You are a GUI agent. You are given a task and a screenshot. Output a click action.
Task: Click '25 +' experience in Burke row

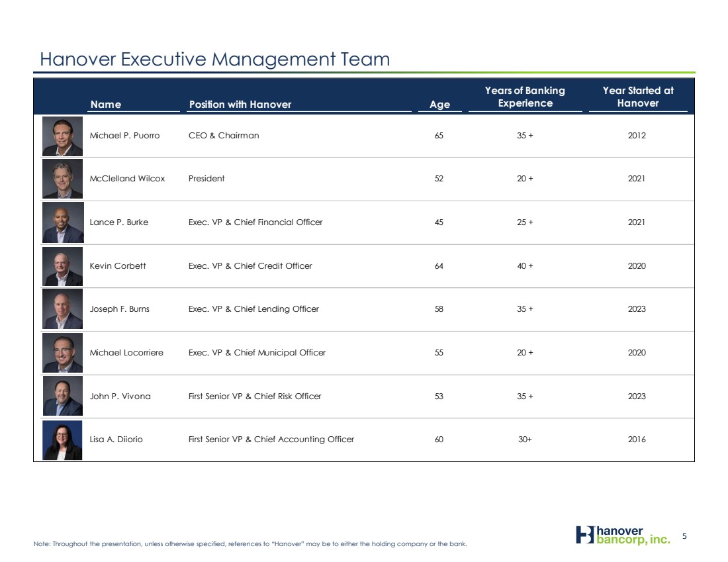(525, 222)
